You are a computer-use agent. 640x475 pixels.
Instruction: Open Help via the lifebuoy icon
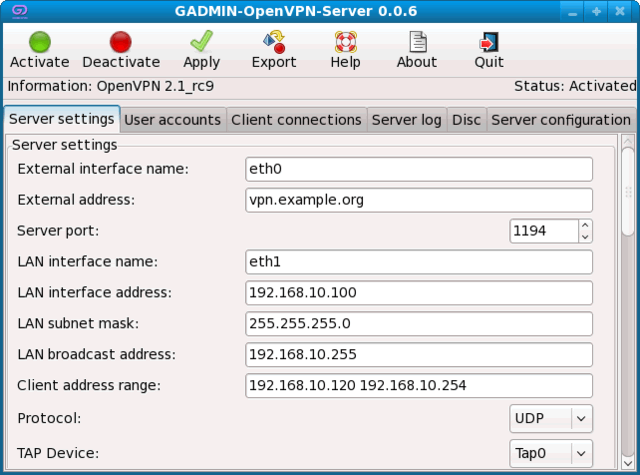pyautogui.click(x=346, y=42)
